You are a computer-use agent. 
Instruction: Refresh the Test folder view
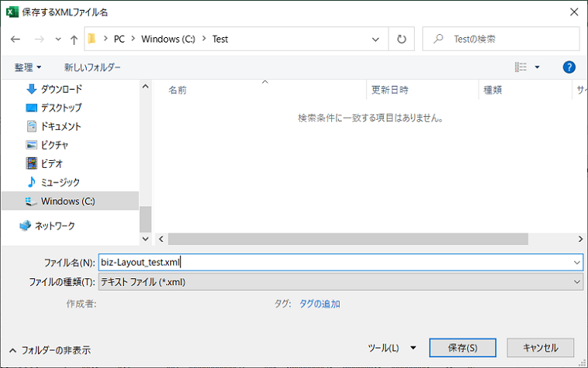pos(402,39)
